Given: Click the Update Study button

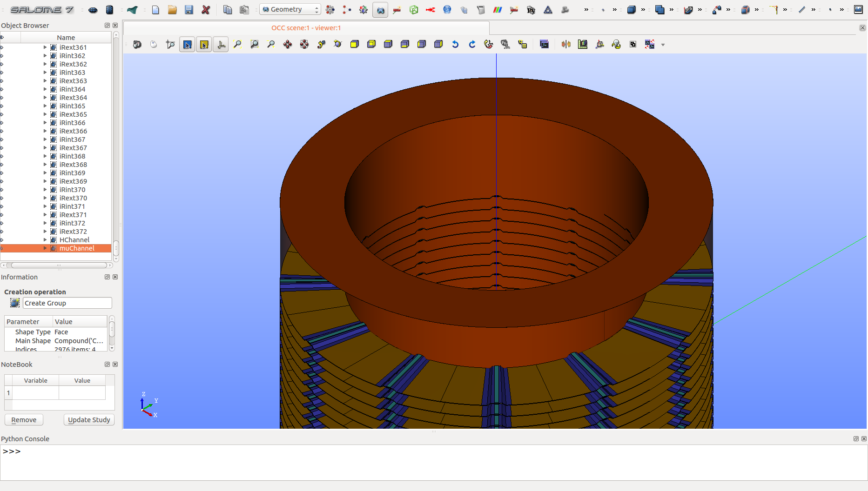Looking at the screenshot, I should tap(89, 420).
